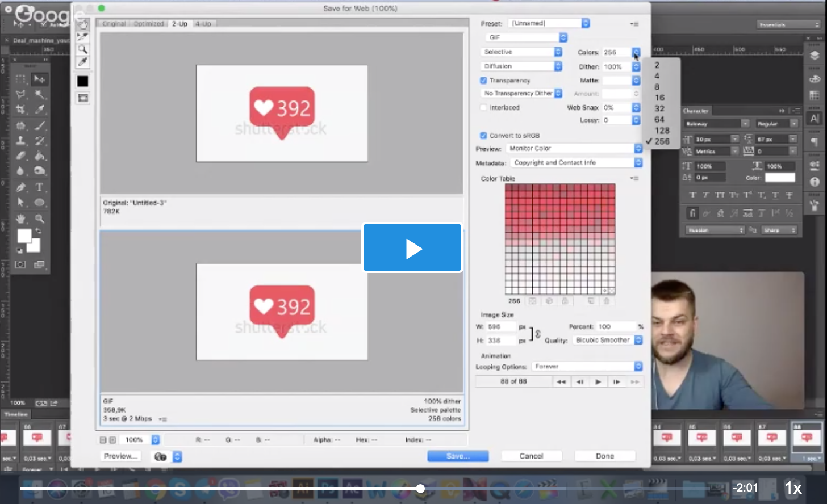Uncheck Convert to sRGB
This screenshot has width=827, height=504.
coord(483,136)
